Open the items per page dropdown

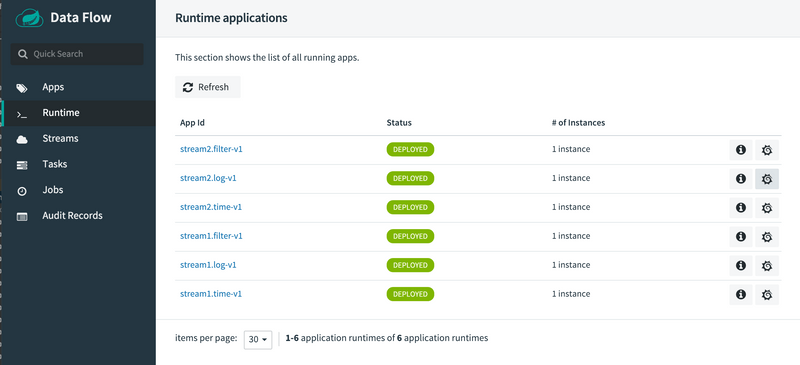point(258,339)
